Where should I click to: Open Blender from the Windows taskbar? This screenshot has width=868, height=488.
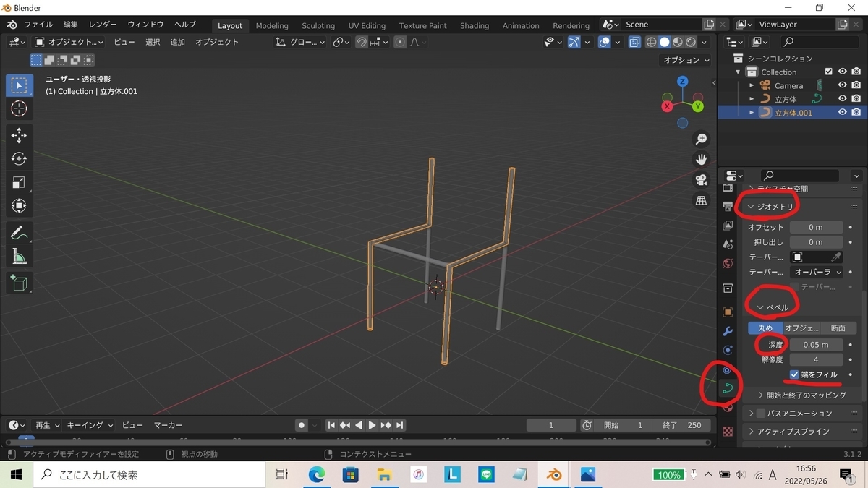pos(554,474)
